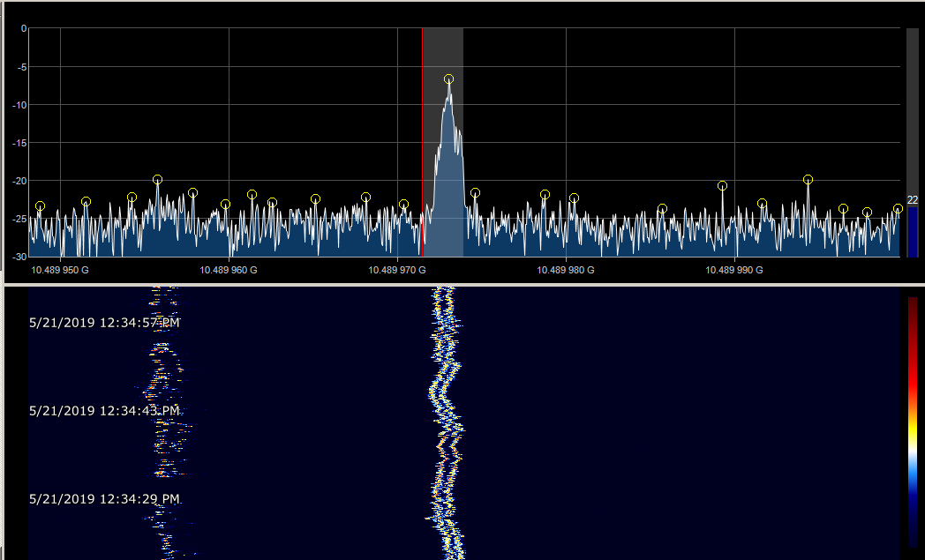This screenshot has width=925, height=560.
Task: Click the 10.489 950 G frequency label
Action: click(x=60, y=270)
